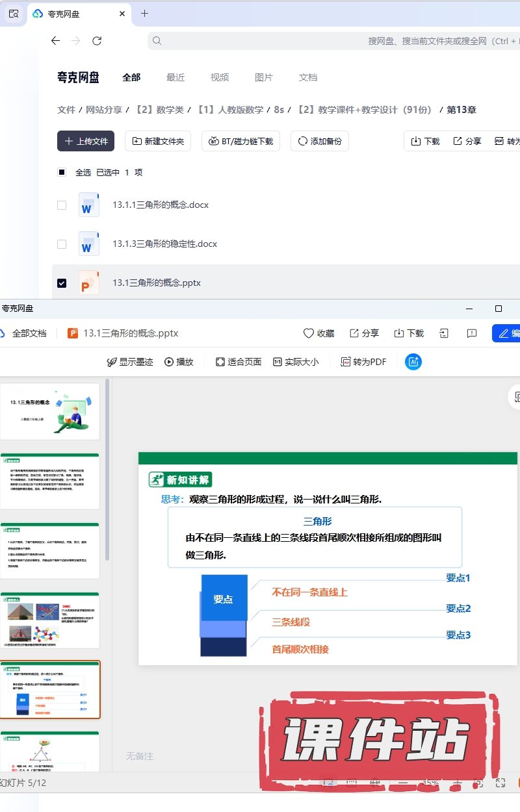Click the browser back arrow
The height and width of the screenshot is (812, 520).
coord(56,41)
